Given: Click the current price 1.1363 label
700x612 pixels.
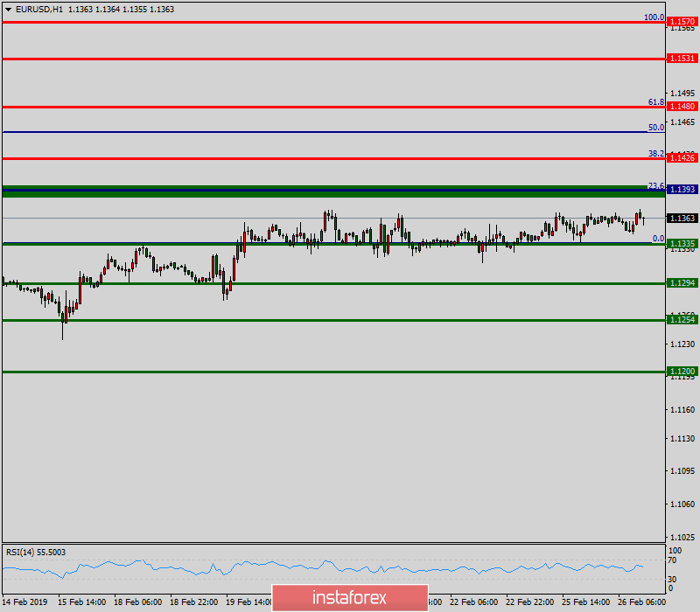Looking at the screenshot, I should pos(682,218).
